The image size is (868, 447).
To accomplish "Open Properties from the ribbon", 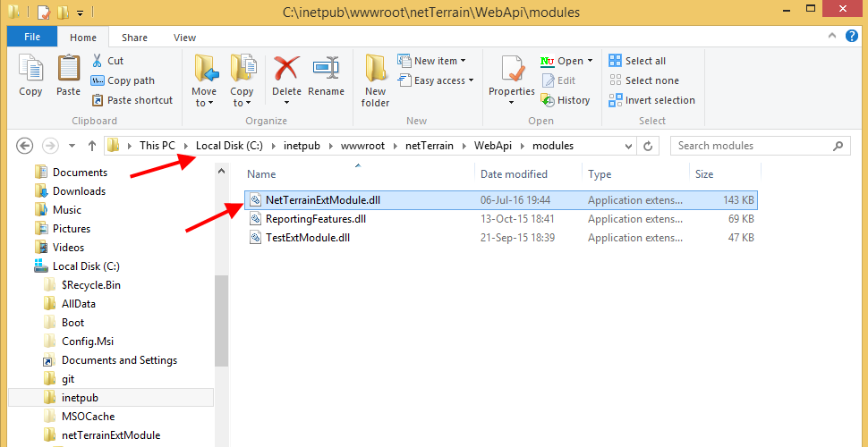I will (x=511, y=75).
